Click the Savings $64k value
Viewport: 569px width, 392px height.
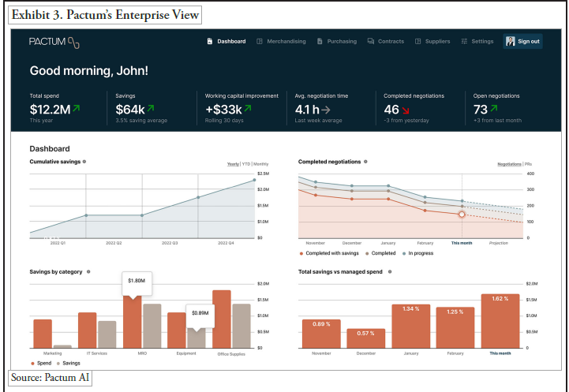click(x=130, y=109)
